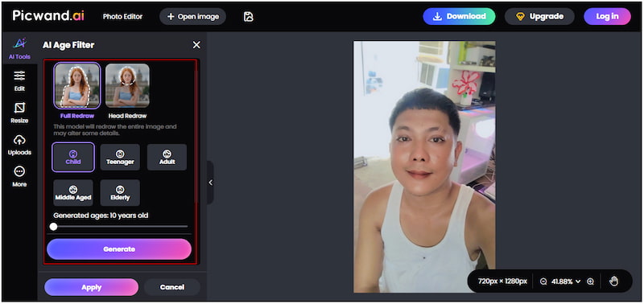The image size is (644, 304).
Task: Zoom out with the minus magnifier
Action: point(543,281)
